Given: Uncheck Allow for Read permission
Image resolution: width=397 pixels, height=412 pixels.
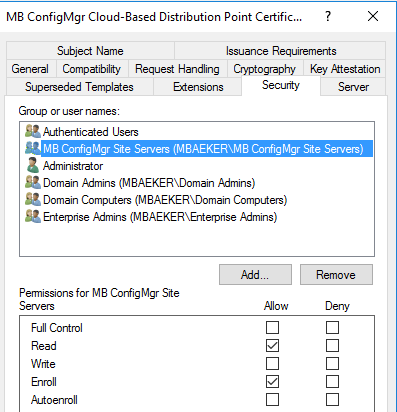Looking at the screenshot, I should [272, 346].
